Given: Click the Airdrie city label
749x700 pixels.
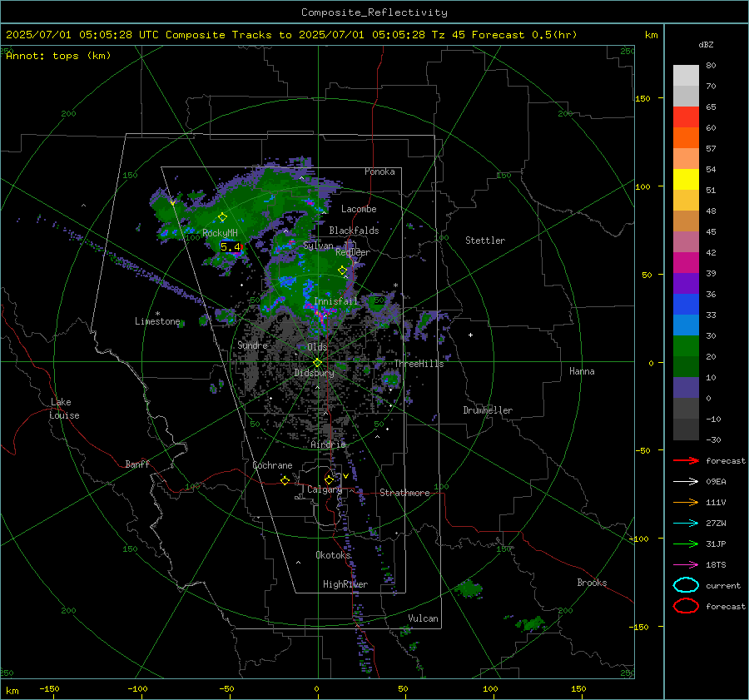Looking at the screenshot, I should (x=328, y=444).
